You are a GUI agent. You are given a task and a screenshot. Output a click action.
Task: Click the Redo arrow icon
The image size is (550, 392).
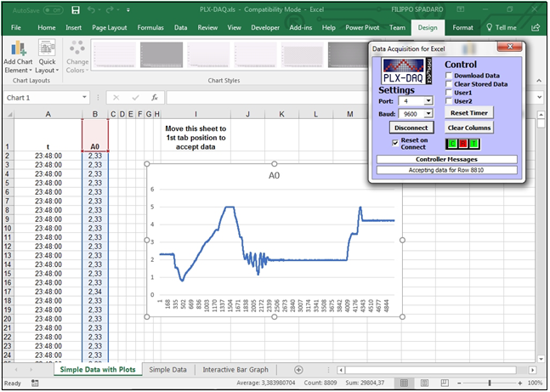pos(110,10)
